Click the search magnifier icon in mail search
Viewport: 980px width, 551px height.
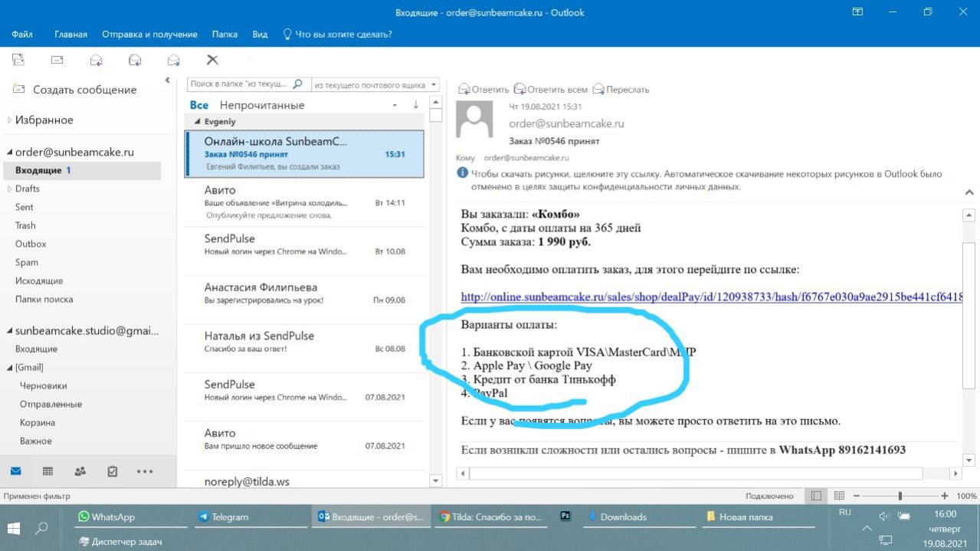pyautogui.click(x=297, y=84)
